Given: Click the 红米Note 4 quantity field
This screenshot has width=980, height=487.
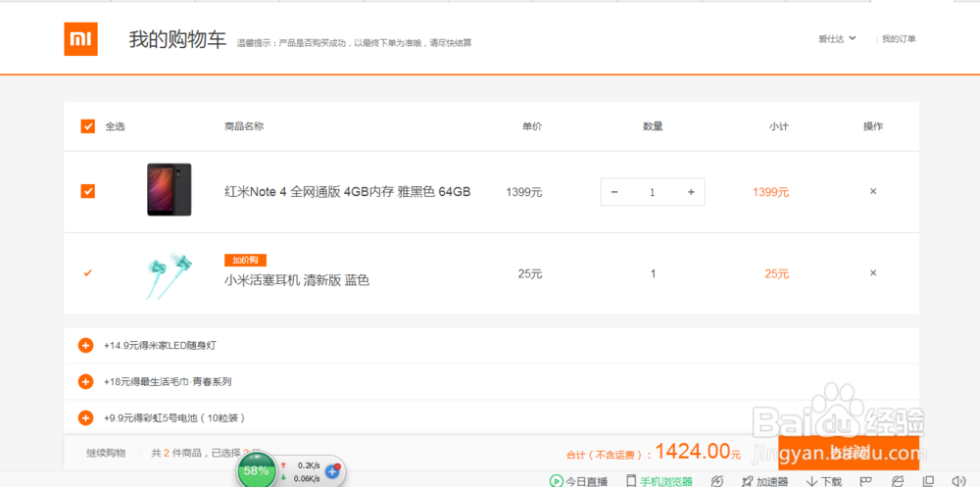Looking at the screenshot, I should pos(653,192).
